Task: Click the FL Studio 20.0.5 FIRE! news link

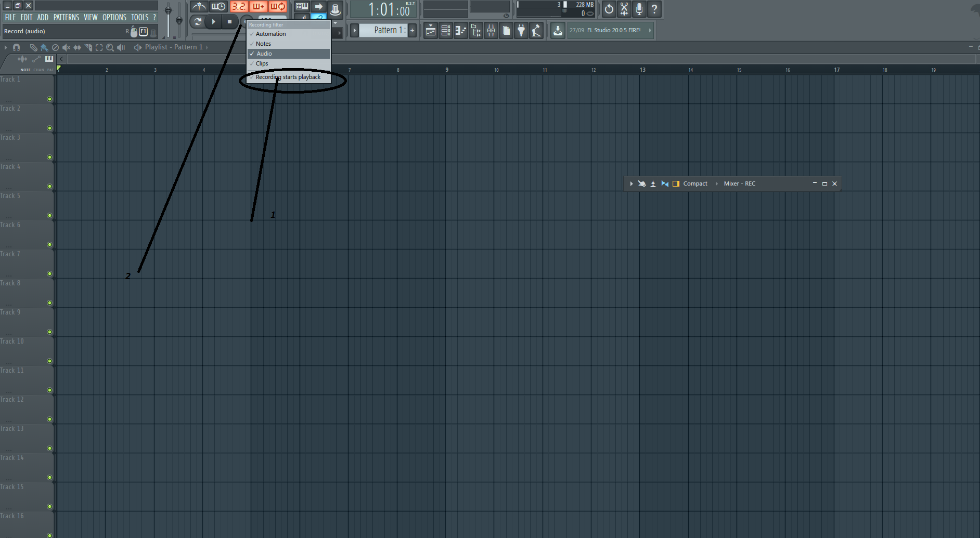Action: click(614, 30)
